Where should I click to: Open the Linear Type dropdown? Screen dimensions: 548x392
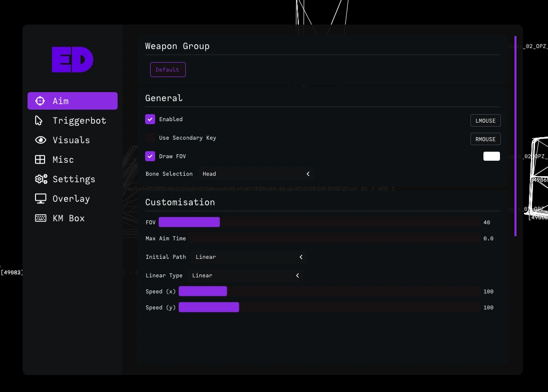click(245, 275)
